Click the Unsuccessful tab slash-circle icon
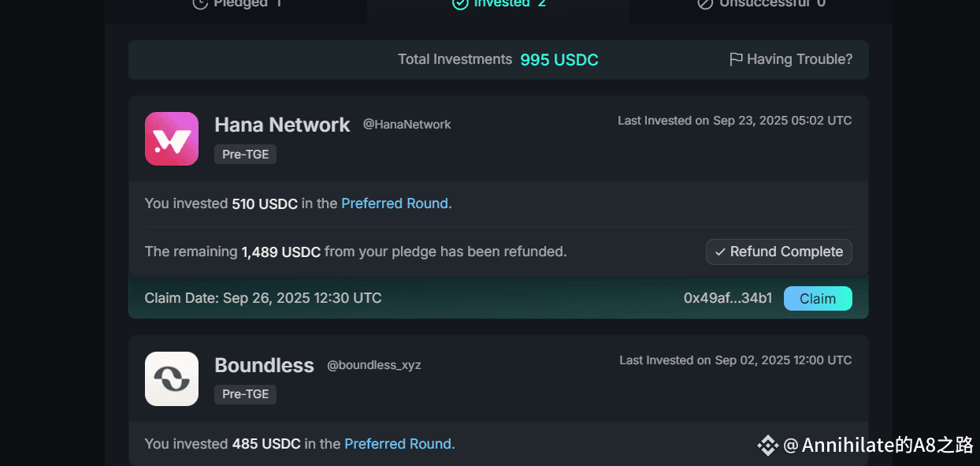Viewport: 980px width, 466px height. (x=705, y=4)
